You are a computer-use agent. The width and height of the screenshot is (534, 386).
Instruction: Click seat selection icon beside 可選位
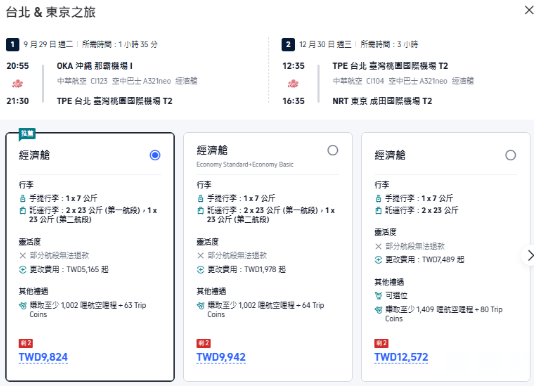(378, 296)
